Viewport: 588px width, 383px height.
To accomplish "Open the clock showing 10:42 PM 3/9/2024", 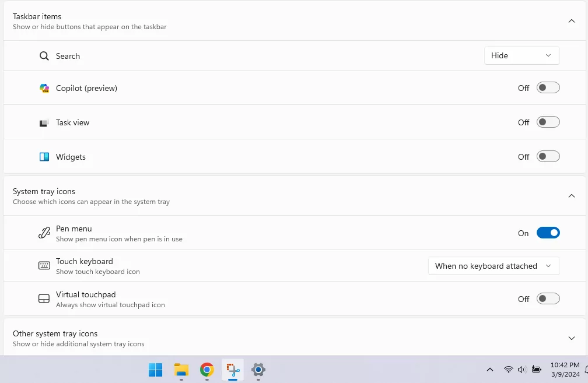I will tap(565, 370).
